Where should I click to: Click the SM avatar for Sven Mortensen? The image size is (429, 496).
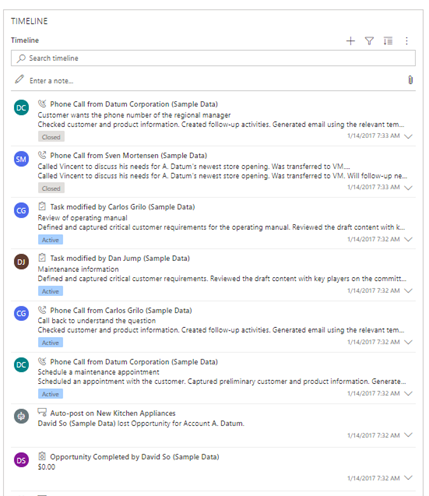point(21,159)
